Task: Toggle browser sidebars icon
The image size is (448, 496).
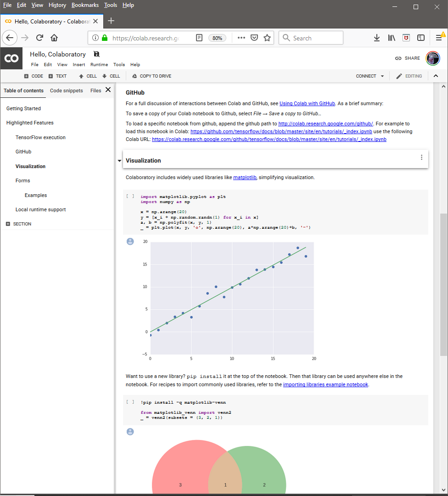Action: pos(421,38)
